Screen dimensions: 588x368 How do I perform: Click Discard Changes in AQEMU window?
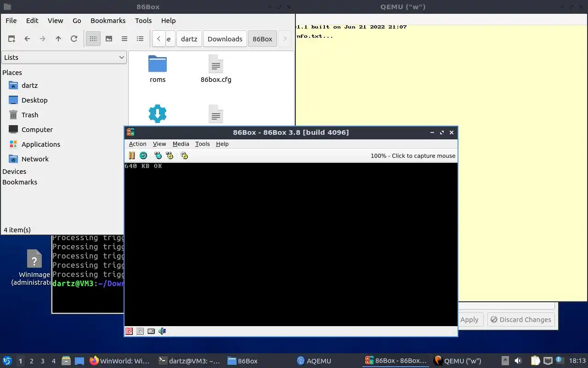tap(521, 320)
